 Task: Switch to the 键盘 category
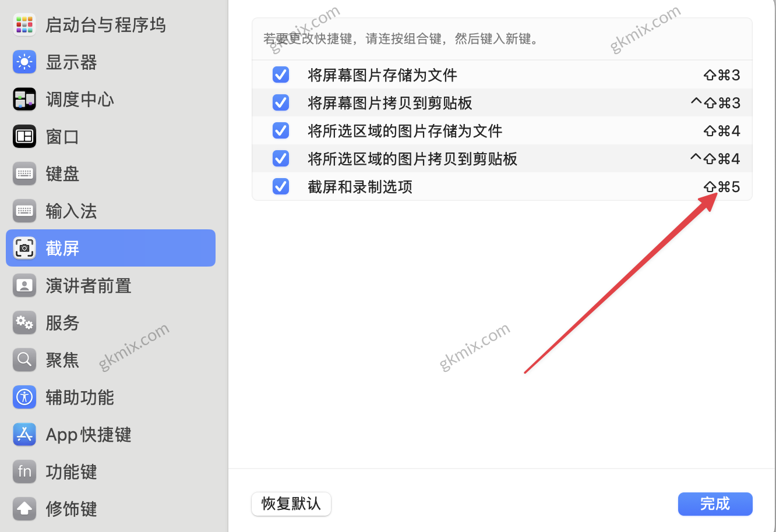(62, 174)
